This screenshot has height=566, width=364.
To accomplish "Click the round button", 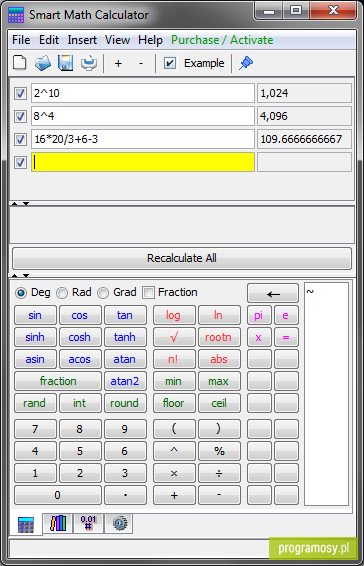I will (125, 404).
